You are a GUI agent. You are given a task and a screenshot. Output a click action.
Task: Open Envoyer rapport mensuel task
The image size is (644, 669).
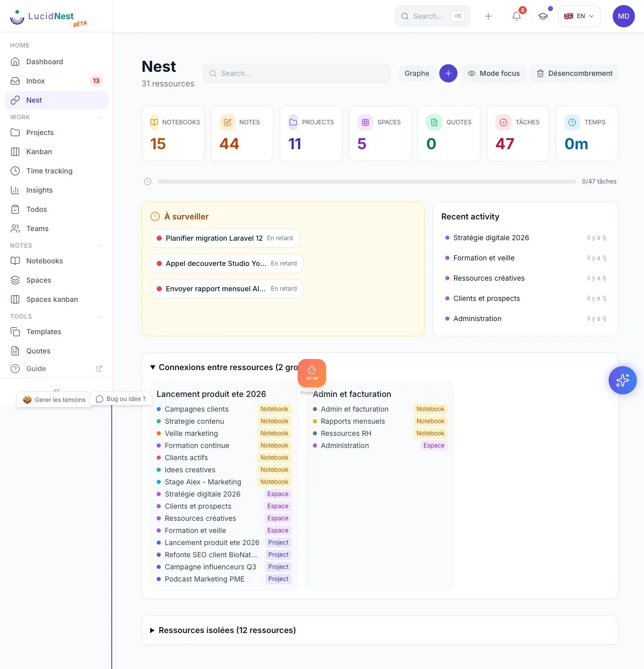point(226,289)
